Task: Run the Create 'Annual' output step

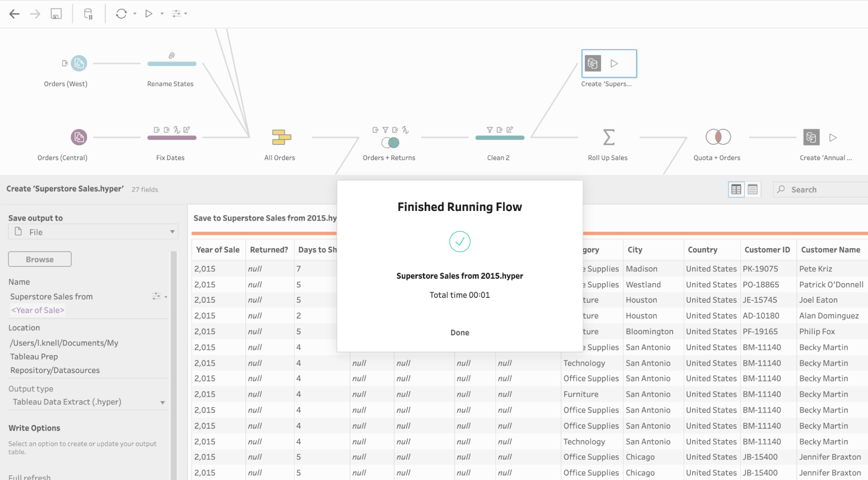Action: pyautogui.click(x=832, y=138)
